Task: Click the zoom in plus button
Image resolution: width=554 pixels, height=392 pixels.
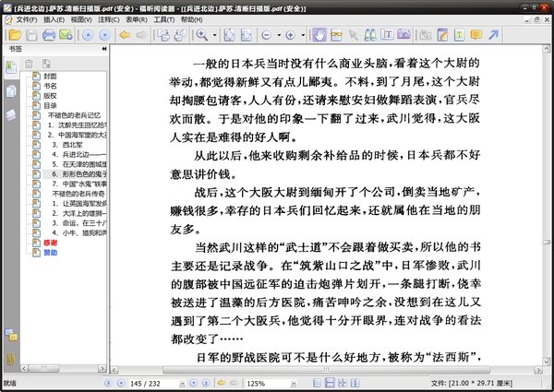Action: coord(290,35)
